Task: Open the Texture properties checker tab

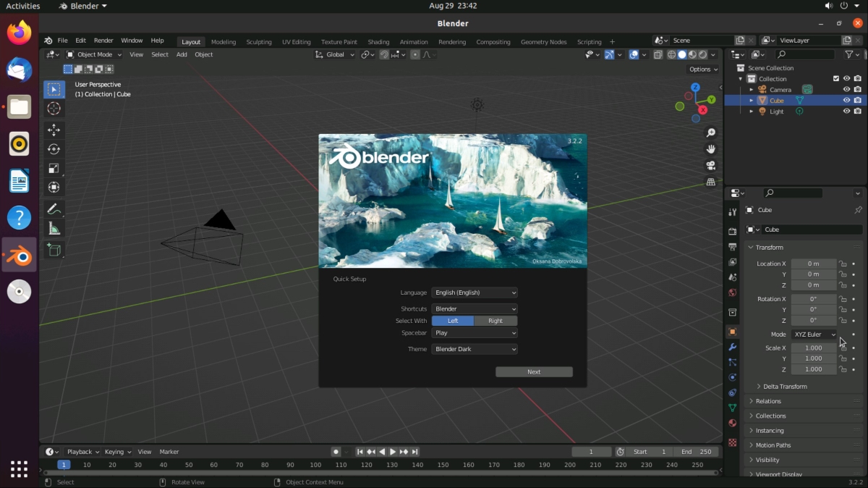Action: pyautogui.click(x=733, y=442)
